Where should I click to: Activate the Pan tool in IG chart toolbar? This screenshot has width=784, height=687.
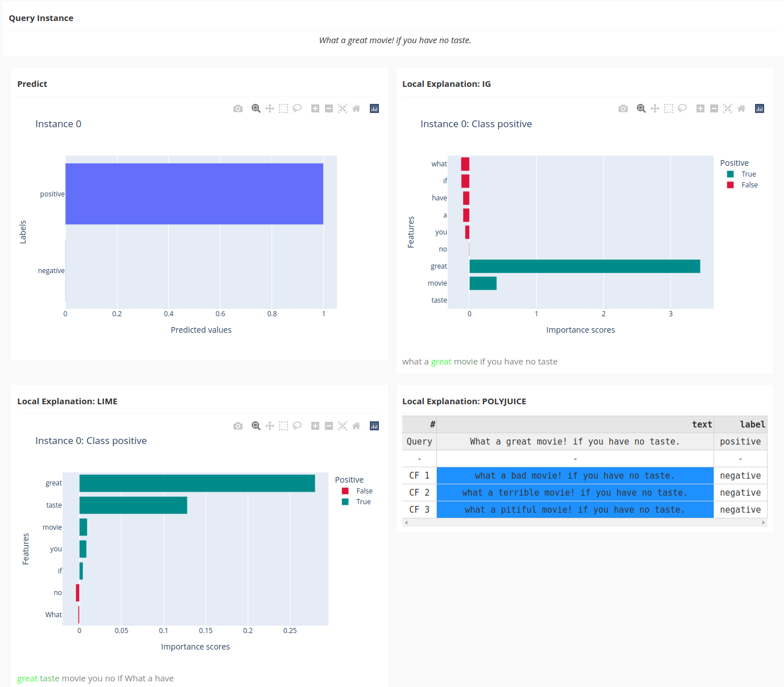(x=655, y=108)
